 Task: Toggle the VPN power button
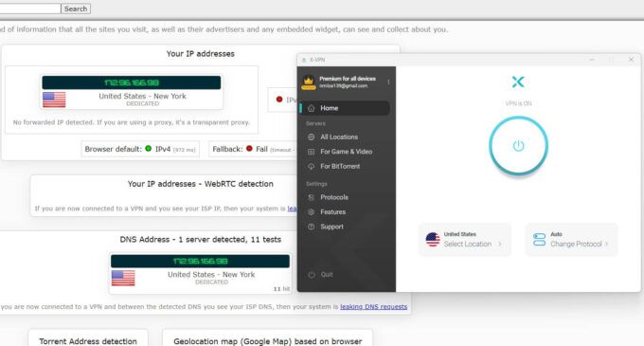click(x=518, y=145)
